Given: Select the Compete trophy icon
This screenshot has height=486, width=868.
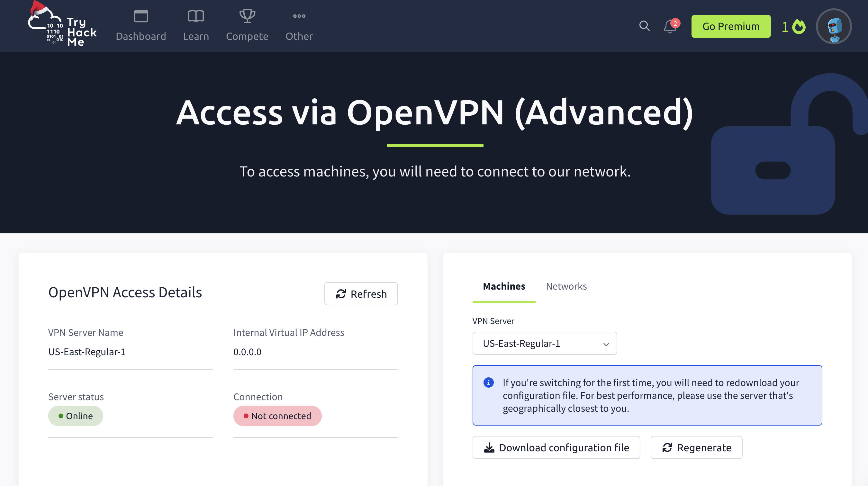Looking at the screenshot, I should coord(247,15).
